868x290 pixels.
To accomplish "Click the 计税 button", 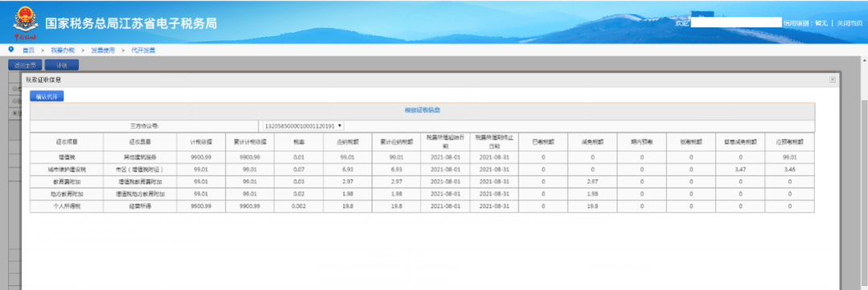I will pos(61,65).
